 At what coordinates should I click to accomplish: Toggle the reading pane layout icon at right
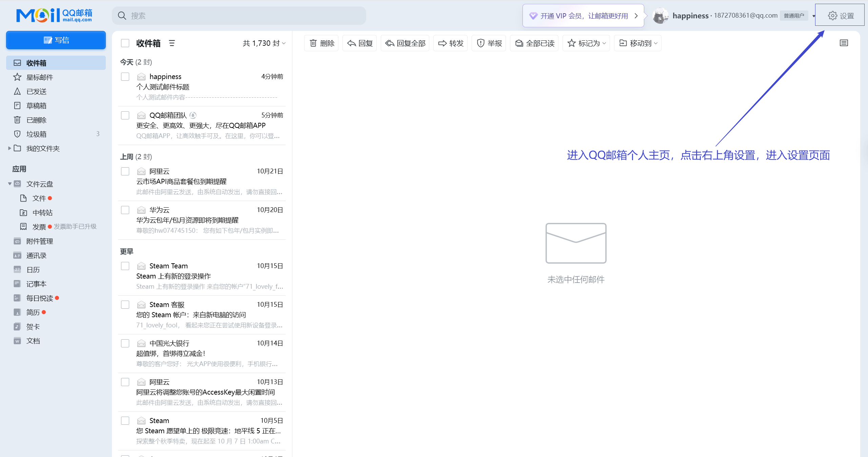pos(844,43)
